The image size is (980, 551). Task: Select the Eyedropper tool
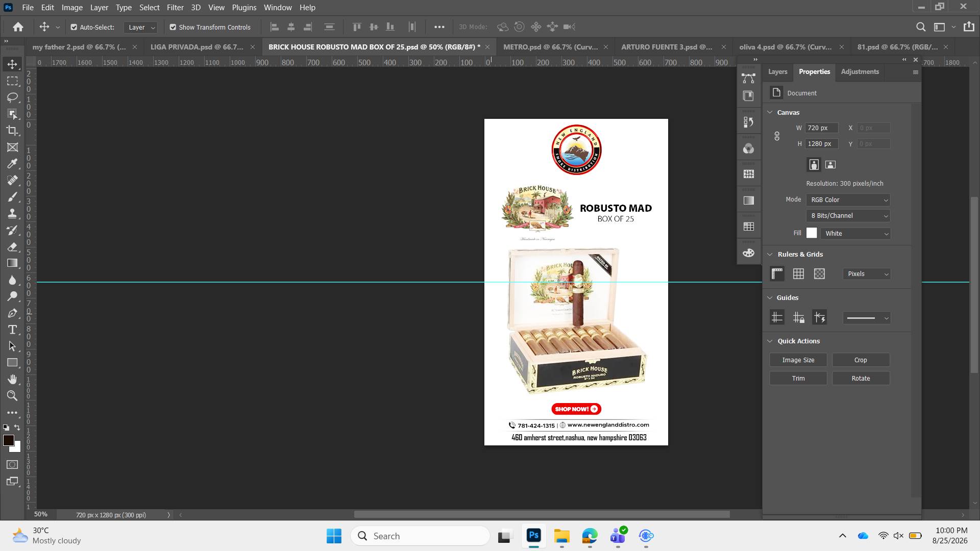click(12, 164)
